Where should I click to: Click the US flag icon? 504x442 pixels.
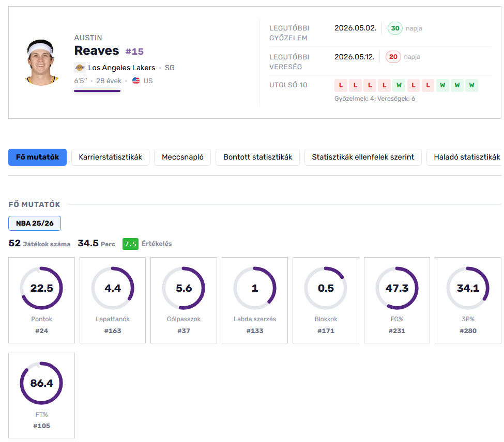(x=136, y=81)
